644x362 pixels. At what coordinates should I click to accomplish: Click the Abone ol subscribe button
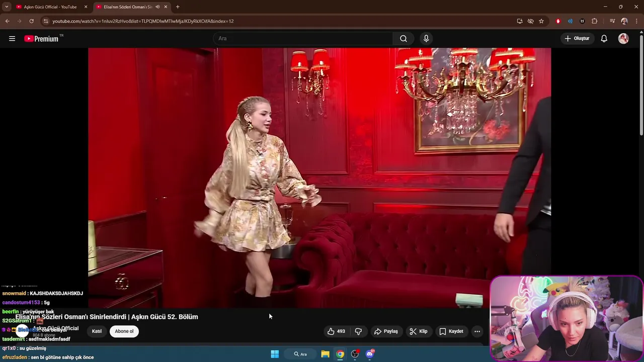[124, 331]
